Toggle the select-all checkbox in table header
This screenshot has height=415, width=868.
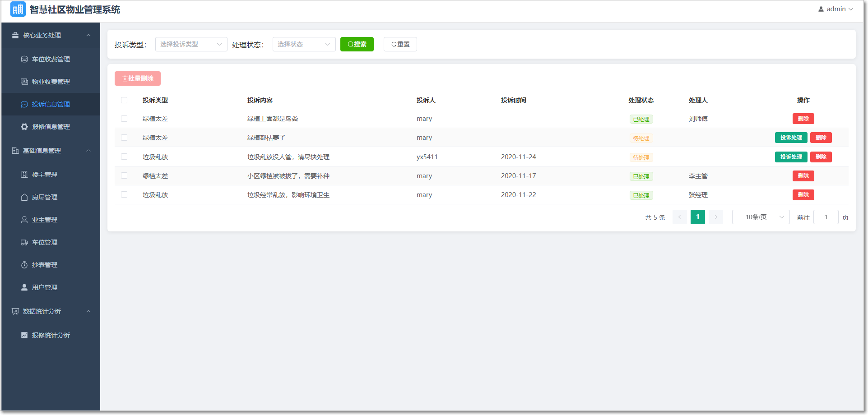[x=124, y=100]
